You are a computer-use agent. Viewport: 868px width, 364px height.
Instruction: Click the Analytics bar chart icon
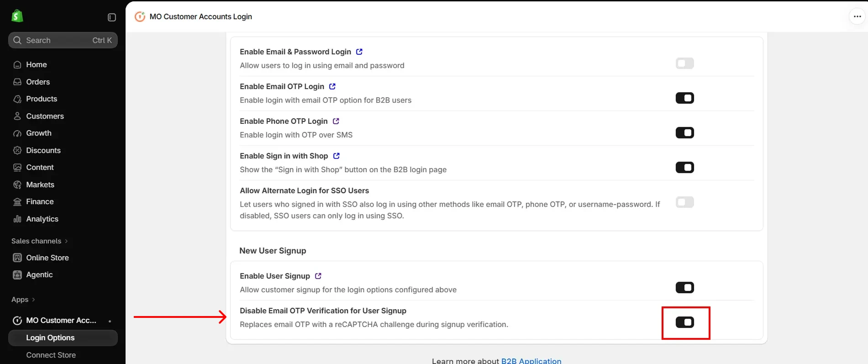click(x=17, y=219)
